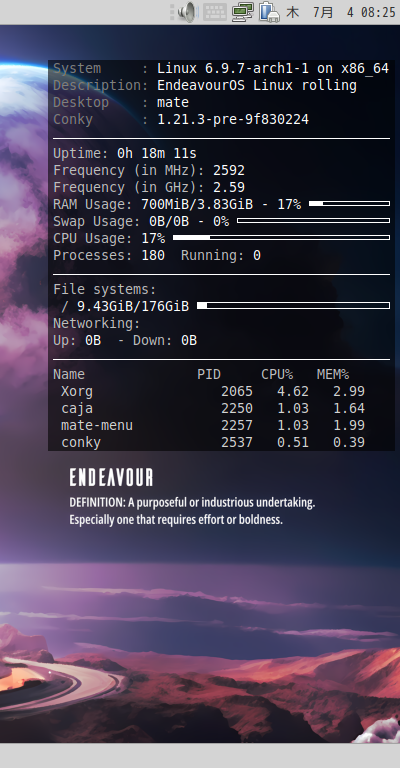The height and width of the screenshot is (768, 400).
Task: Open the volume speaker tray icon
Action: [x=187, y=12]
